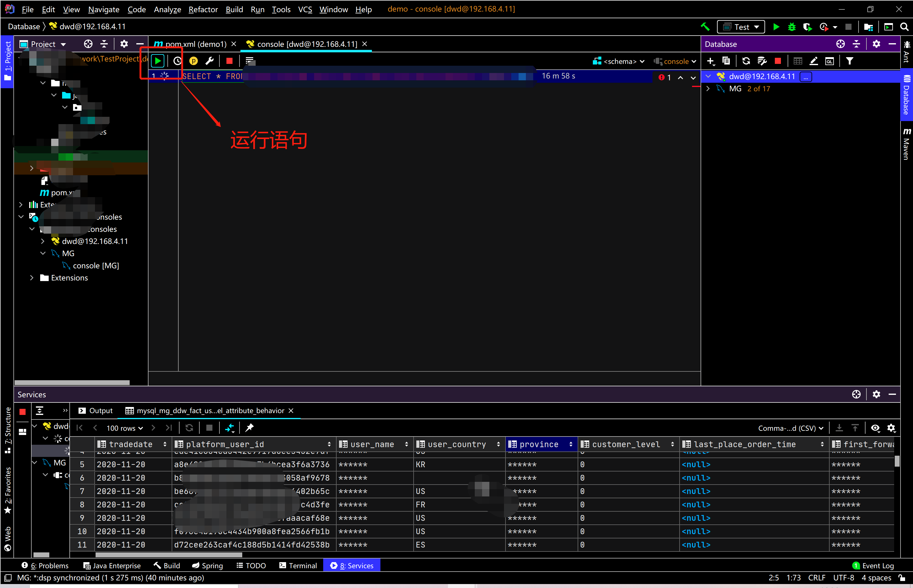Open the TODO tool window
Screen dimensions: 913x588
tap(251, 565)
